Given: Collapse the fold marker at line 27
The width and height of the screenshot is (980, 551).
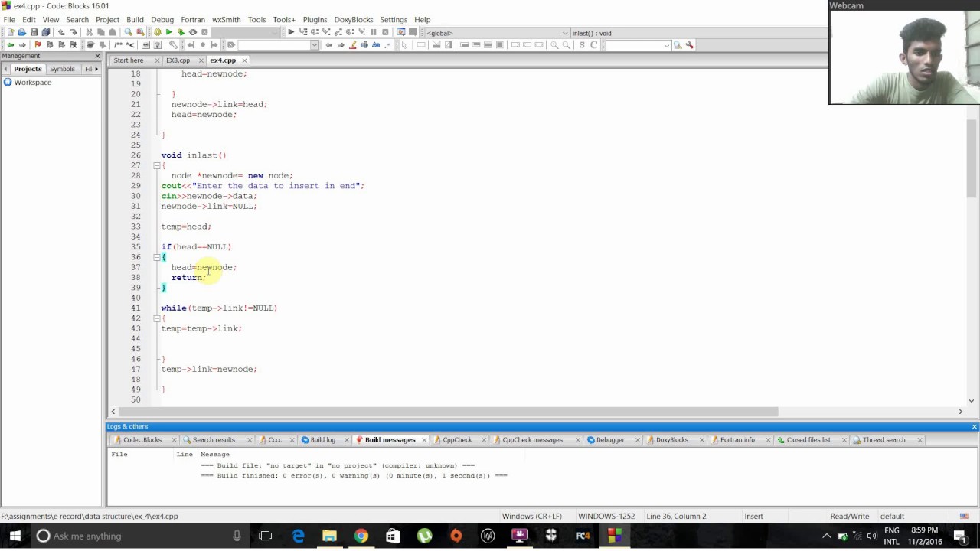Looking at the screenshot, I should (156, 165).
